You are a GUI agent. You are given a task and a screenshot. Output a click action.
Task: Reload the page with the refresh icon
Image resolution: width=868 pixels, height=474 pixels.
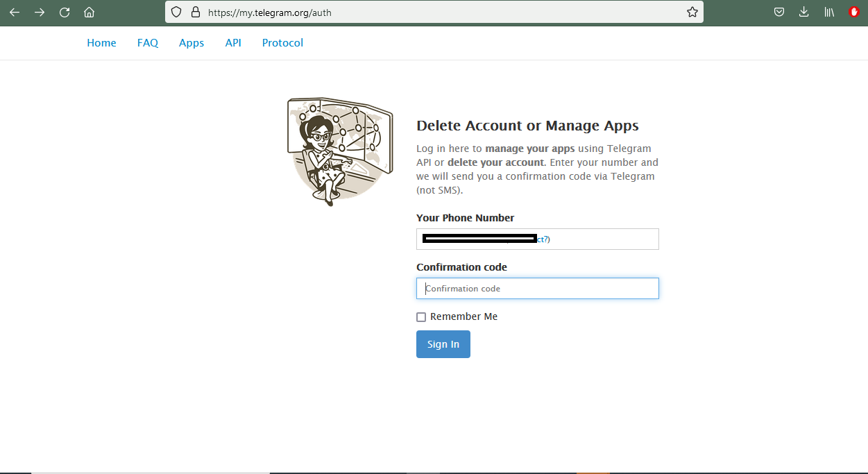point(65,12)
